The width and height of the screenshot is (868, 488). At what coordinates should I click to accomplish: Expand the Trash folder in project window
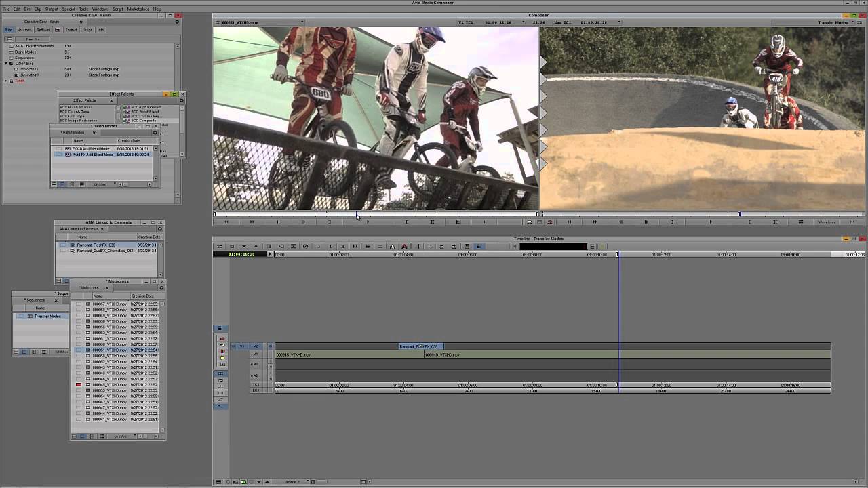click(6, 81)
